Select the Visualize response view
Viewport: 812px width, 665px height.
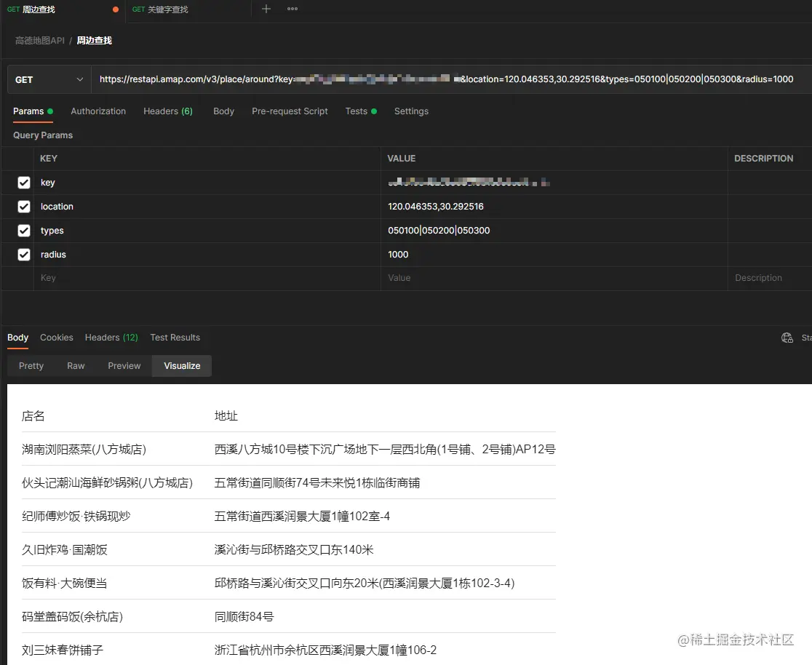182,366
